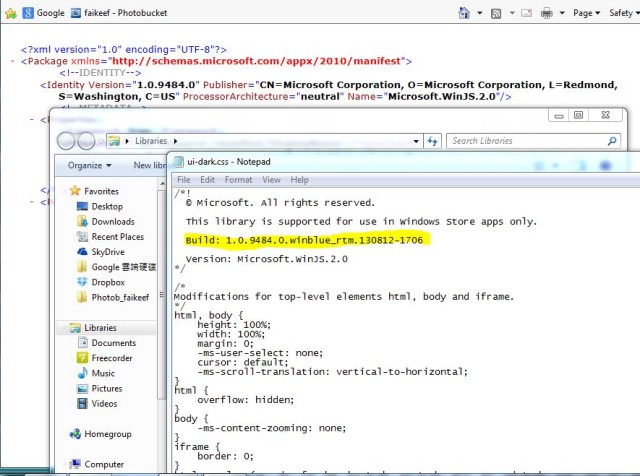The image size is (640, 476).
Task: Click the New library button
Action: click(150, 165)
